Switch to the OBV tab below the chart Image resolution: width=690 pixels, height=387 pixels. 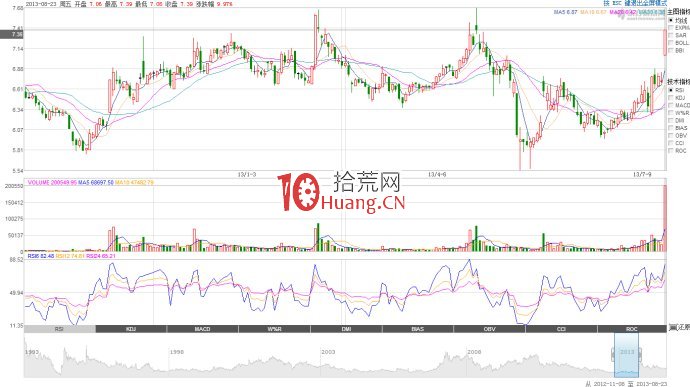click(489, 329)
